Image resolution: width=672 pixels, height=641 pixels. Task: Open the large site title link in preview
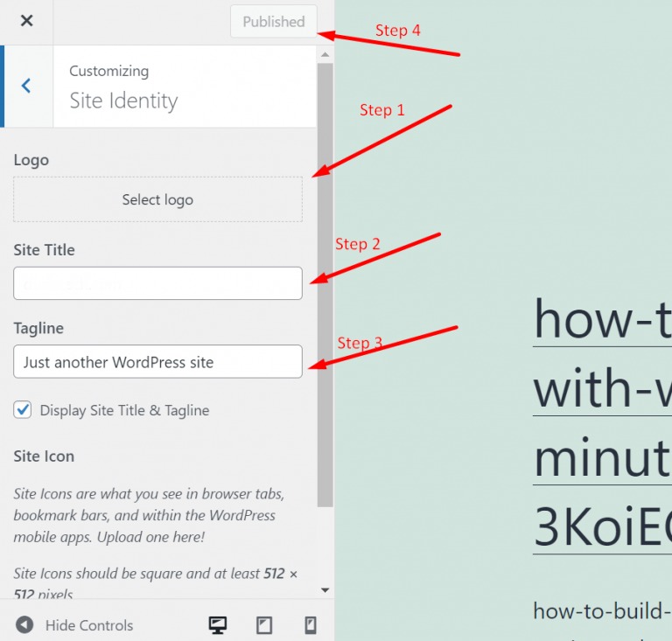click(x=602, y=319)
